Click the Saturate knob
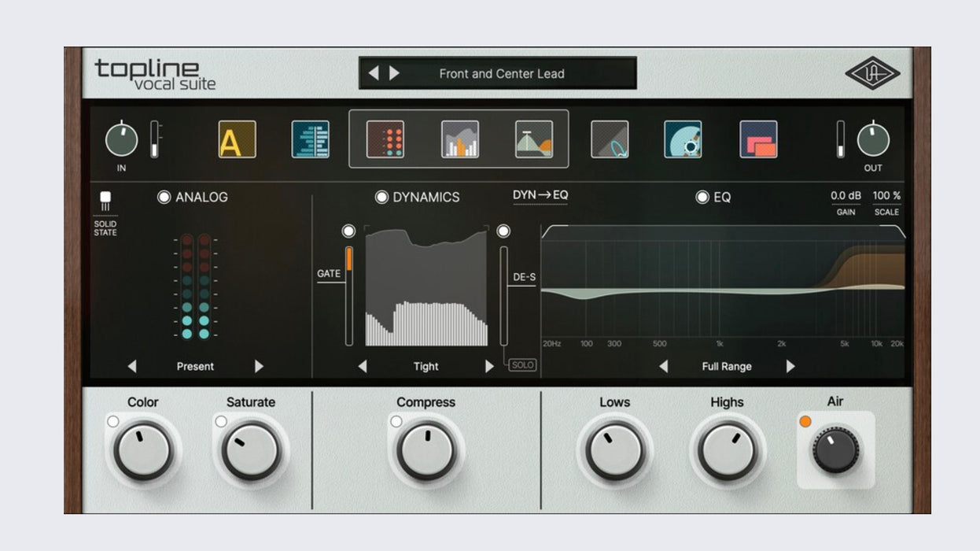The height and width of the screenshot is (551, 980). [251, 450]
